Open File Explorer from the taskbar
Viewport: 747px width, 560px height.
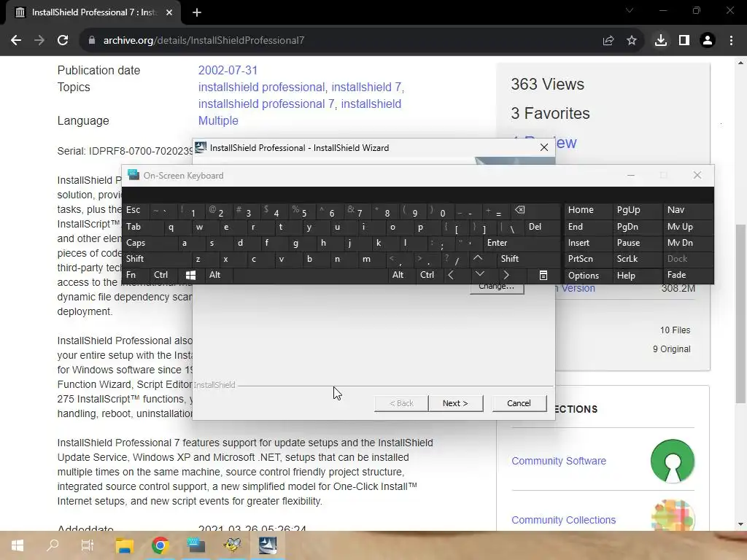click(x=124, y=545)
